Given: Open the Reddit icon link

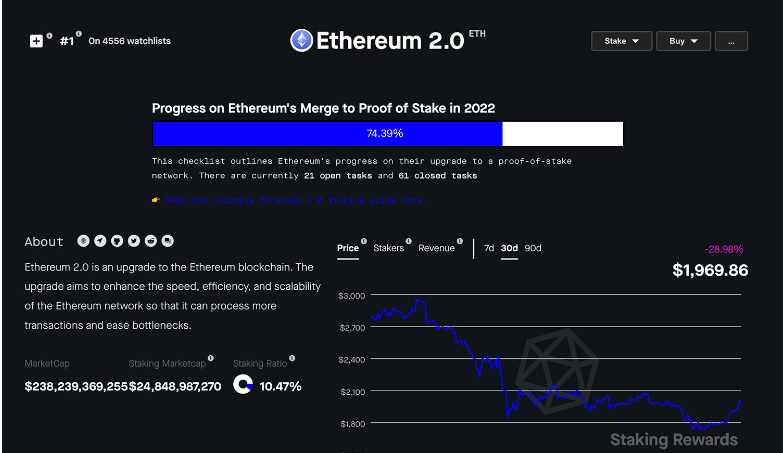Looking at the screenshot, I should [151, 241].
